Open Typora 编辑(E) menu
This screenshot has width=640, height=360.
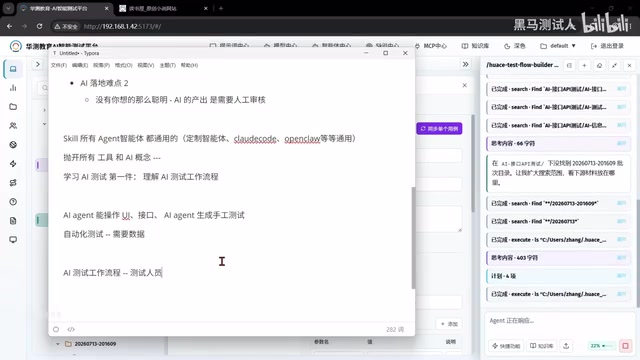pos(80,65)
